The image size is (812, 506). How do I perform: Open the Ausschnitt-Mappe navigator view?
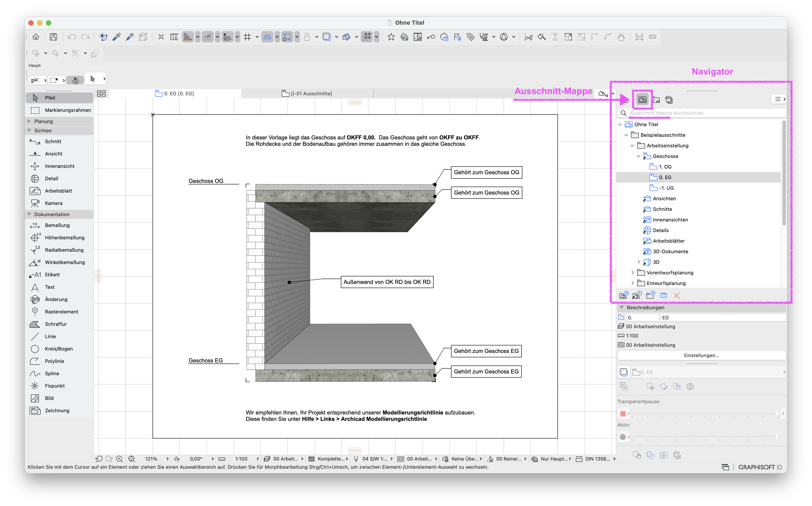642,99
